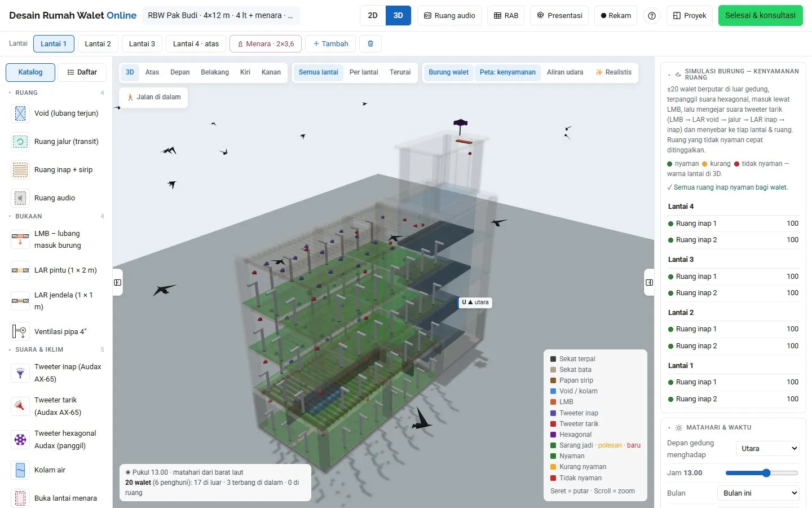Pick the LMB lubang masuk burung icon
This screenshot has height=508, width=812.
(20, 239)
